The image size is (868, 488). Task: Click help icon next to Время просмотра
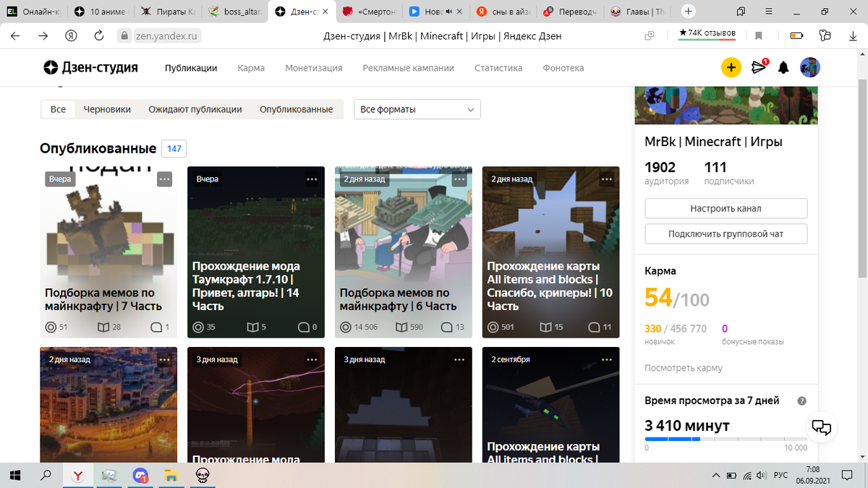pyautogui.click(x=801, y=401)
